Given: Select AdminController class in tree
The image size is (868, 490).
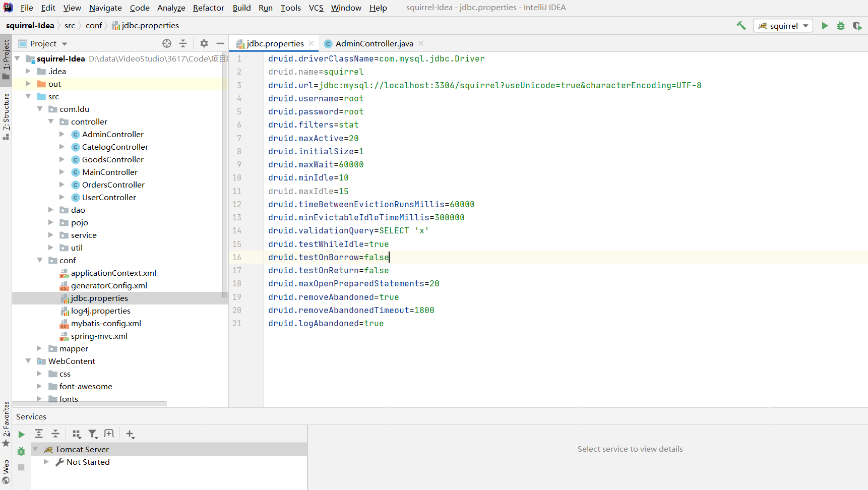Looking at the screenshot, I should pos(112,134).
